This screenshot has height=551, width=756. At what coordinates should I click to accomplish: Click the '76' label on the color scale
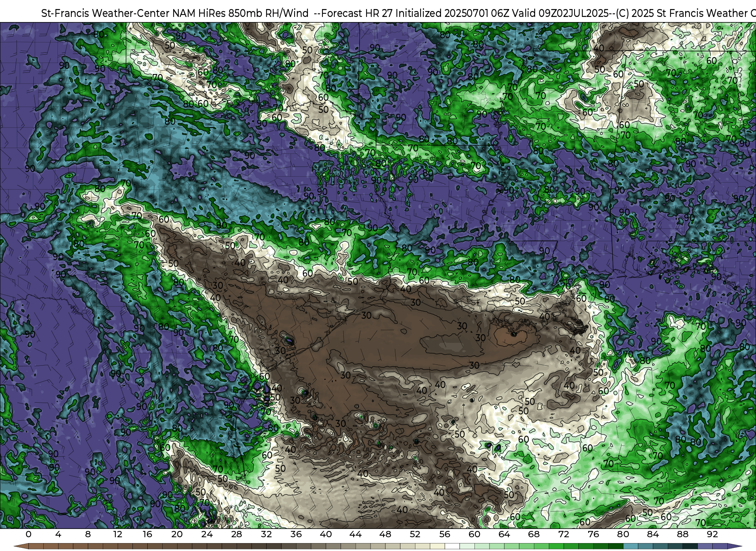(593, 534)
